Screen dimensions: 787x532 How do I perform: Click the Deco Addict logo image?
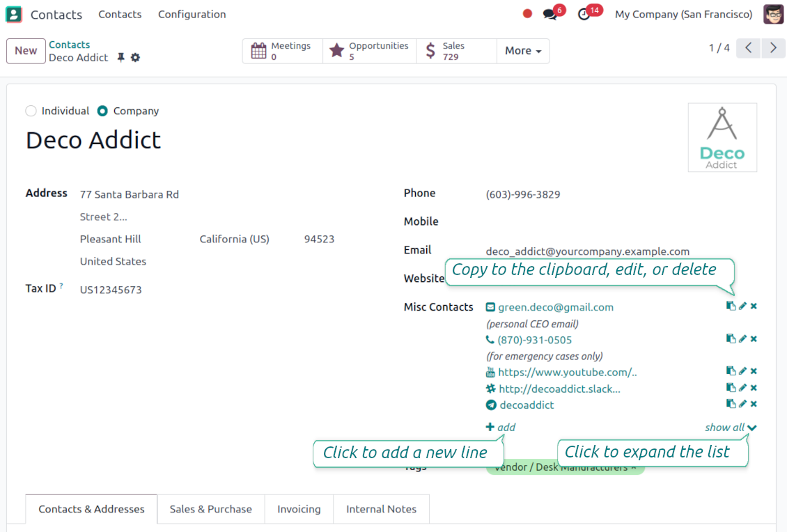coord(722,137)
